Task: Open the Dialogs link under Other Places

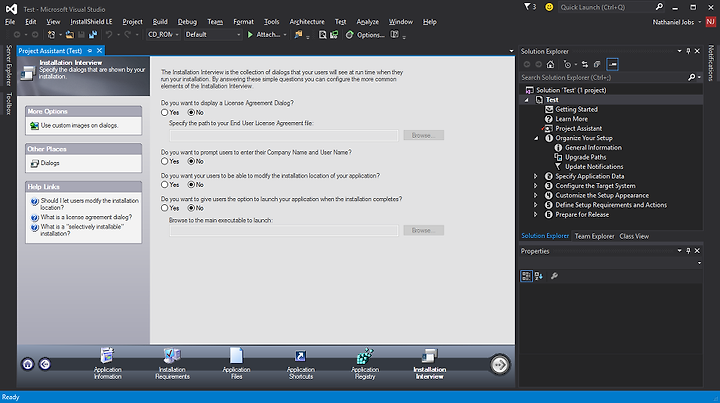Action: coord(50,163)
